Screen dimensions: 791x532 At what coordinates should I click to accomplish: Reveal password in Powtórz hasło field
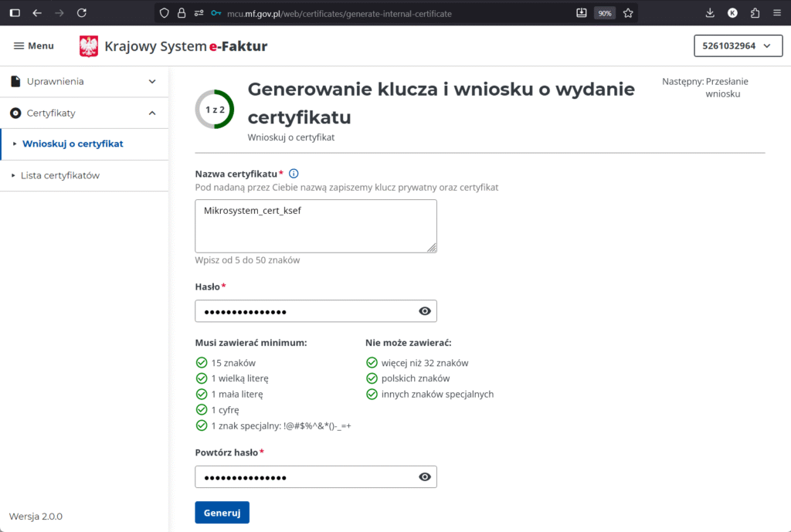(424, 477)
